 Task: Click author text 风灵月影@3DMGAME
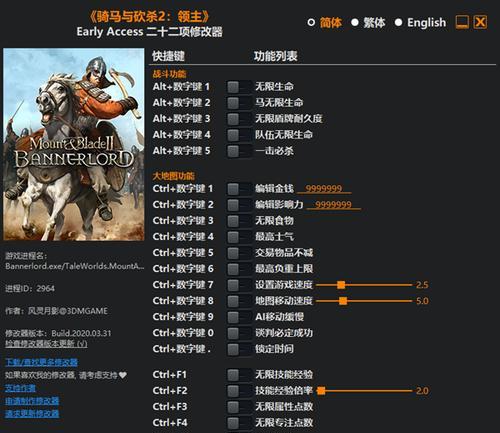[68, 311]
